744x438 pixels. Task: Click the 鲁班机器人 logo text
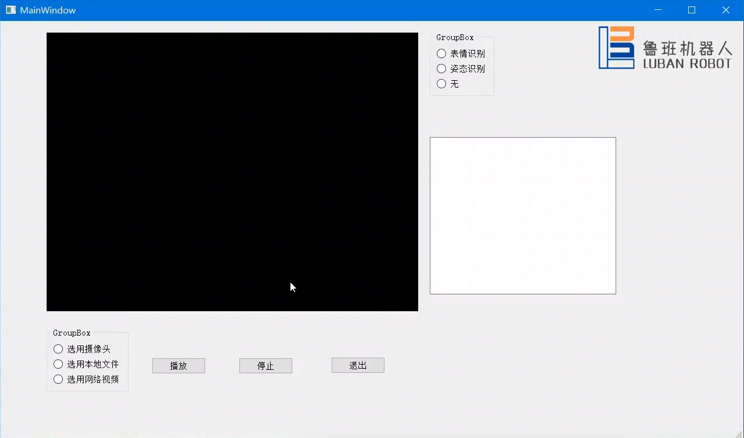click(x=688, y=48)
